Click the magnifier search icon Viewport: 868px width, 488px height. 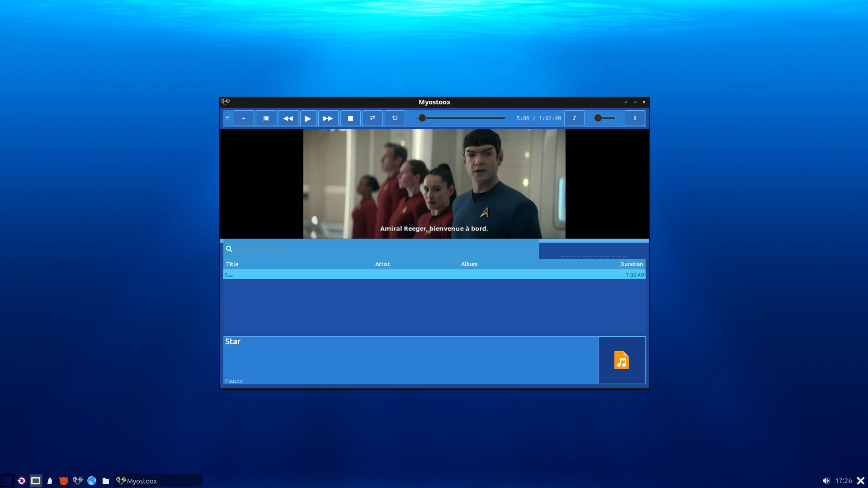pos(229,249)
